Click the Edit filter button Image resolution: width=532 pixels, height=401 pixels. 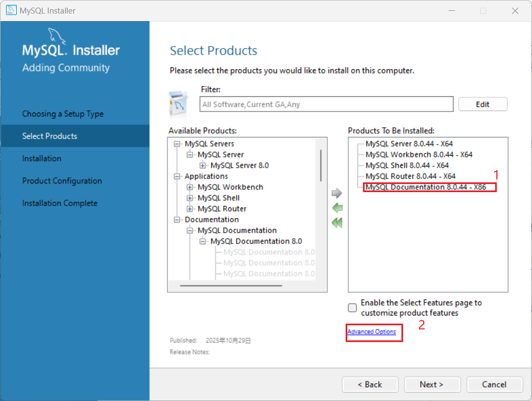click(x=483, y=104)
